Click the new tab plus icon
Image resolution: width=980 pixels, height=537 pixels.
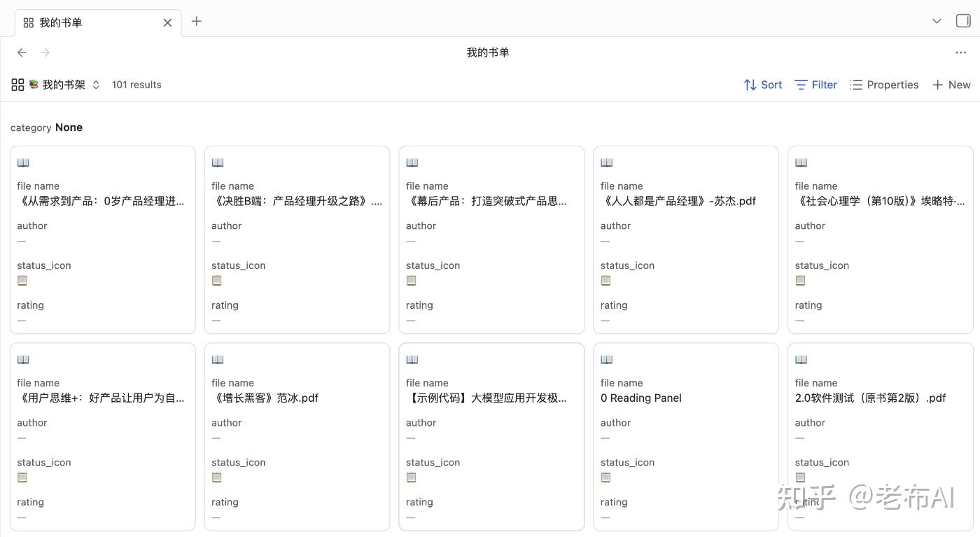point(197,22)
